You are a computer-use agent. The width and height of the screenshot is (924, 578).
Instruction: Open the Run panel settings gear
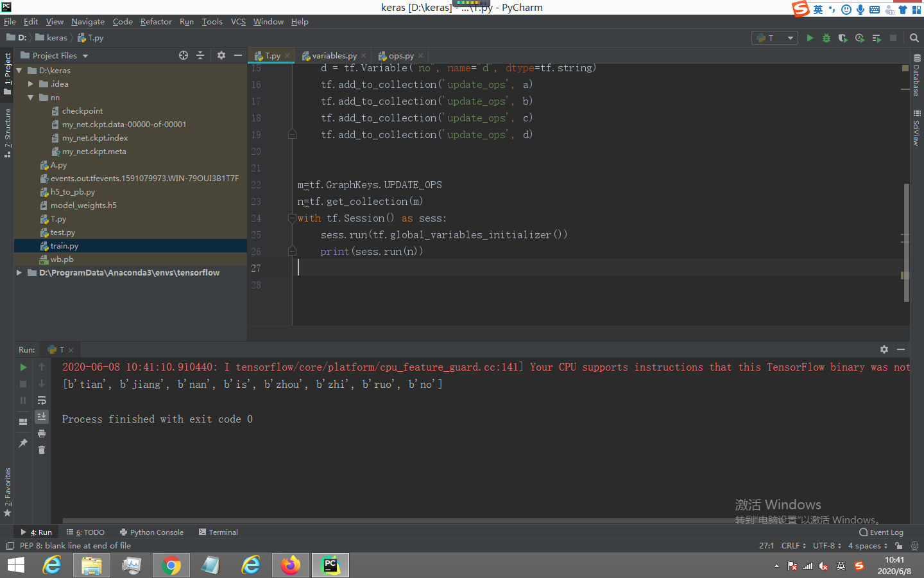884,349
